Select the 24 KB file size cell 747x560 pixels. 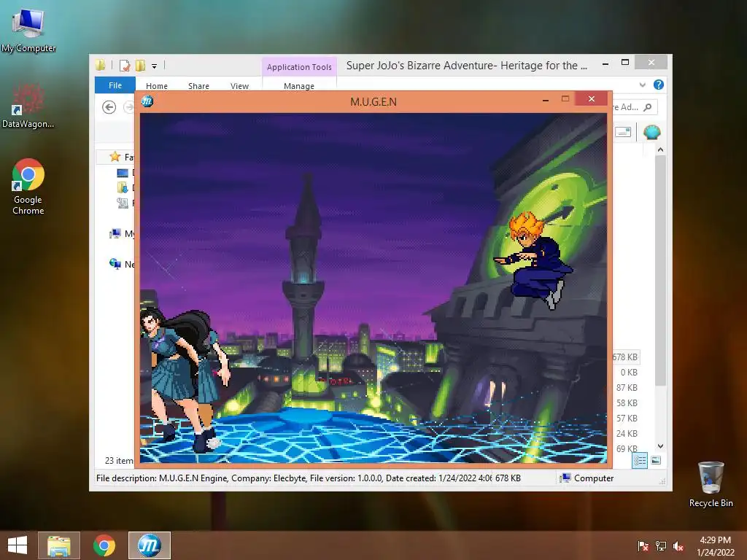point(627,433)
